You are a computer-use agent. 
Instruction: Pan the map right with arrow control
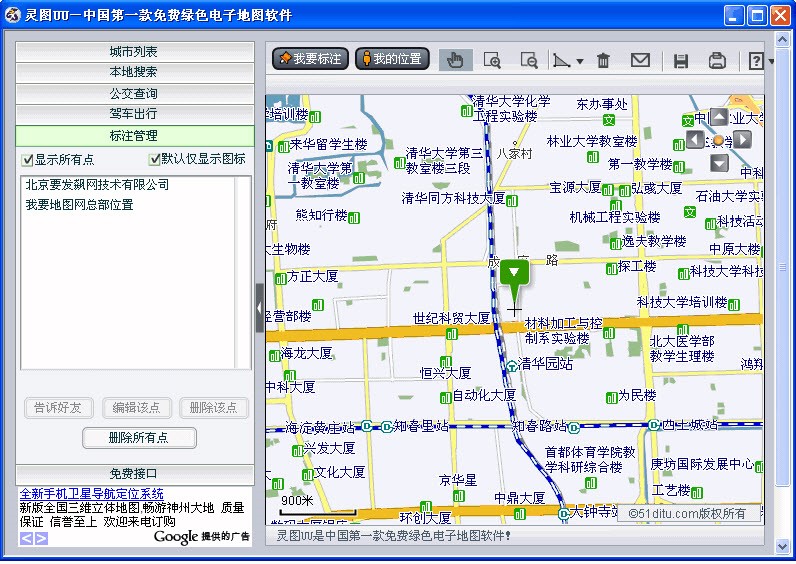742,139
